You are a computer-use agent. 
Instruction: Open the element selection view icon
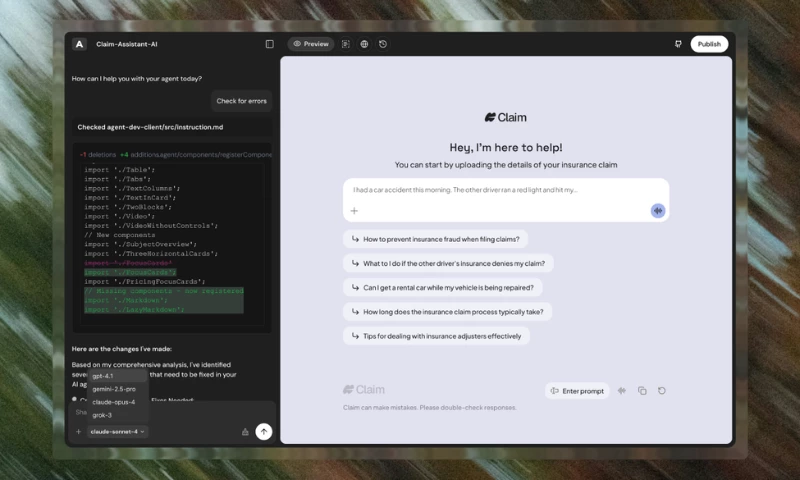[345, 44]
